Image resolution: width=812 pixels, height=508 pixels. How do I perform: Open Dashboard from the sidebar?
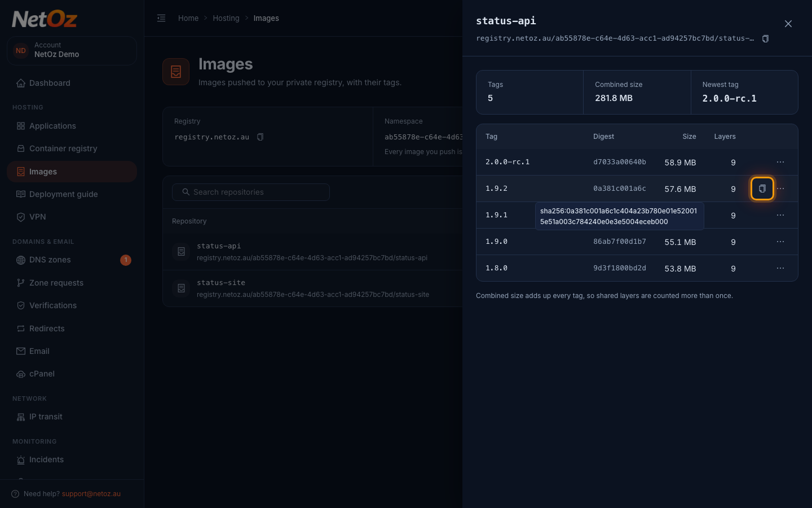coord(72,83)
